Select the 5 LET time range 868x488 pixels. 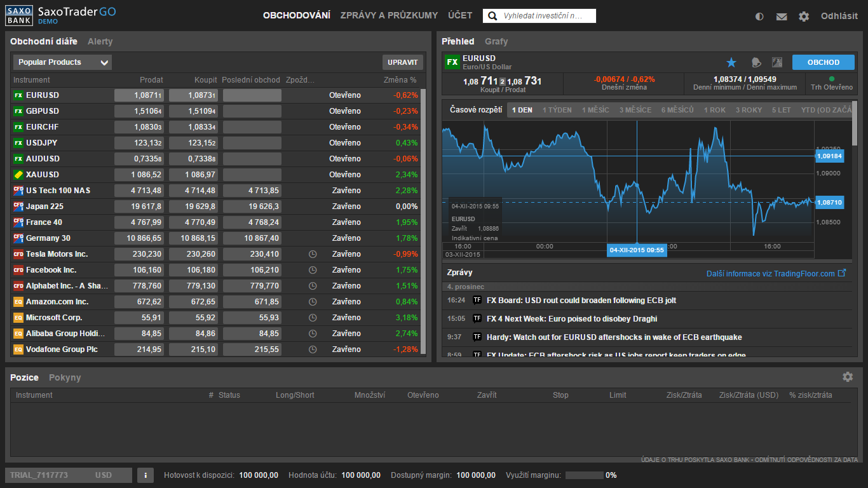782,110
